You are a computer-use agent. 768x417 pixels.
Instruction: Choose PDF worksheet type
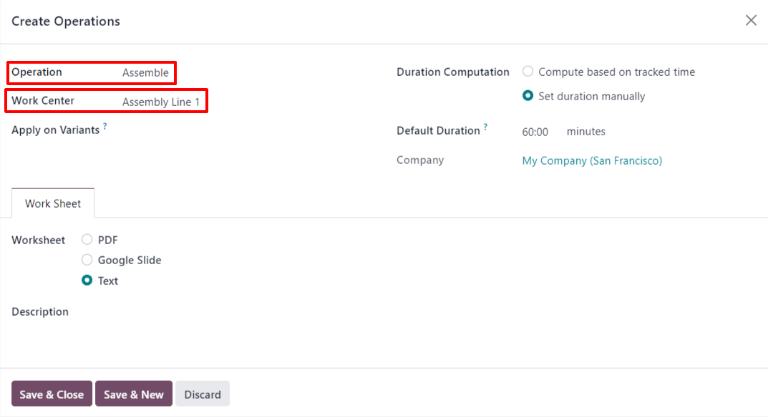pyautogui.click(x=87, y=240)
